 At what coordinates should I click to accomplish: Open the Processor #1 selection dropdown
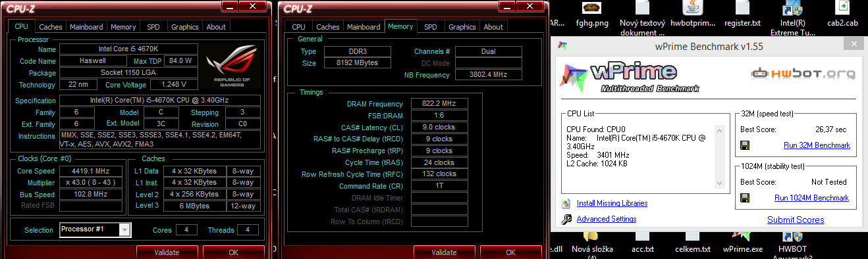tap(124, 229)
